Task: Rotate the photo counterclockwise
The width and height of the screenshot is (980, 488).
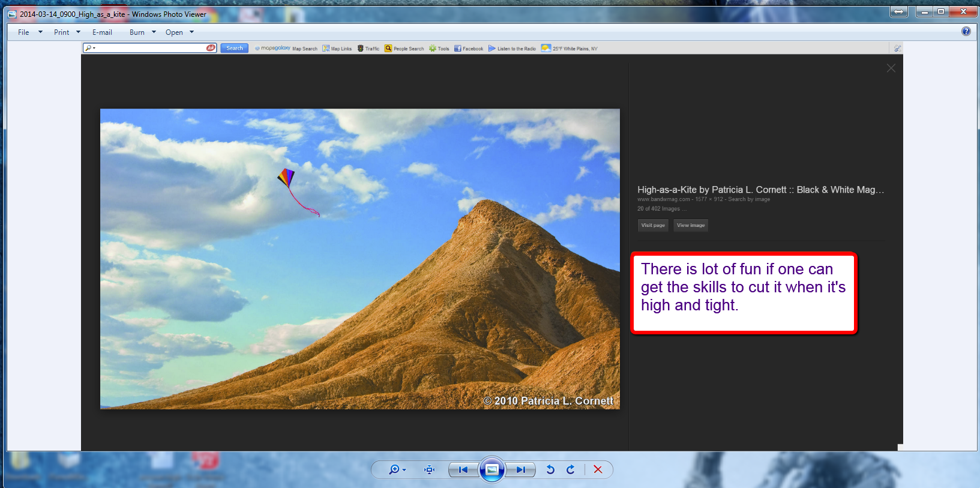Action: click(x=550, y=469)
